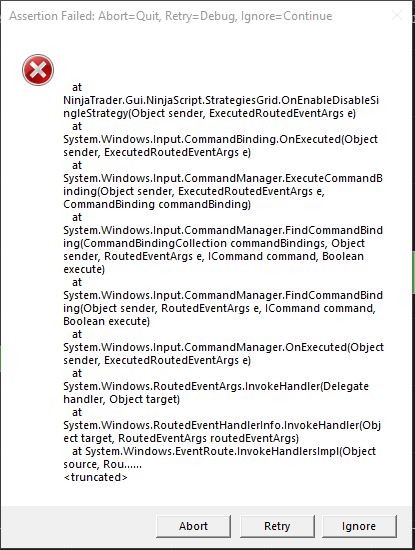
Task: Click the CommandManager.ExecuteCommandB stack line
Action: point(223,178)
